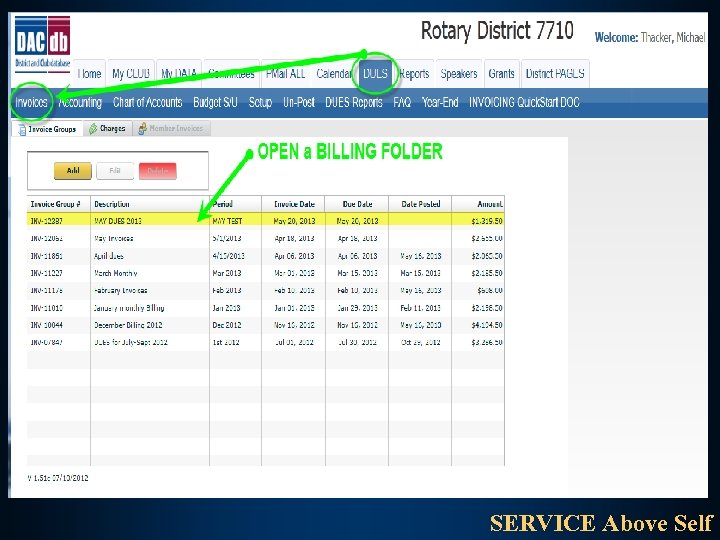Open the Invoice Groups tab

[x=47, y=129]
